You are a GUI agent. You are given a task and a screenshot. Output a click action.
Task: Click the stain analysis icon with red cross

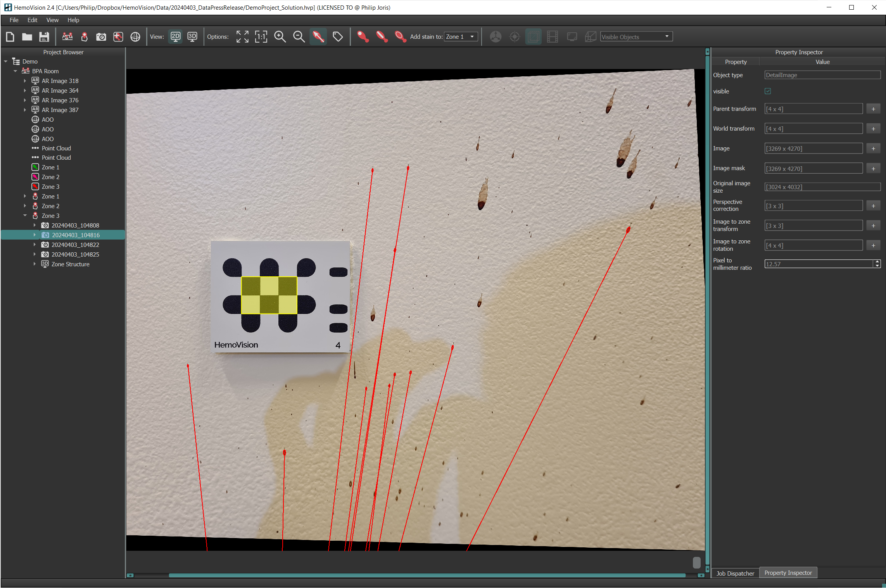(118, 37)
